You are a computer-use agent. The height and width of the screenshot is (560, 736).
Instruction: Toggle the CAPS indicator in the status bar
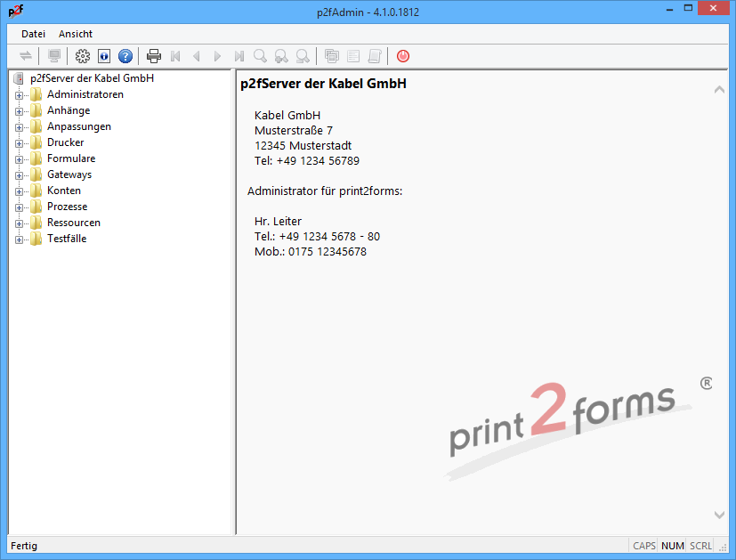pyautogui.click(x=643, y=545)
